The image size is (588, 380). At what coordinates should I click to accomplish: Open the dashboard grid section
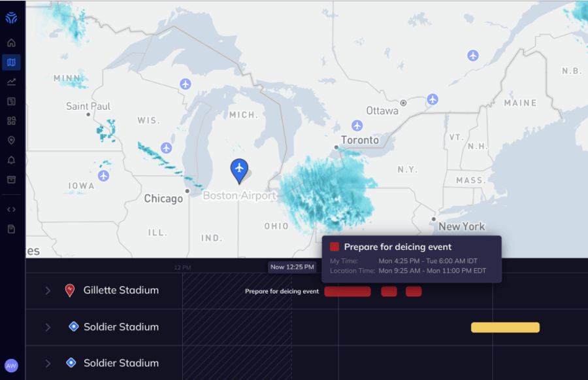tap(11, 121)
